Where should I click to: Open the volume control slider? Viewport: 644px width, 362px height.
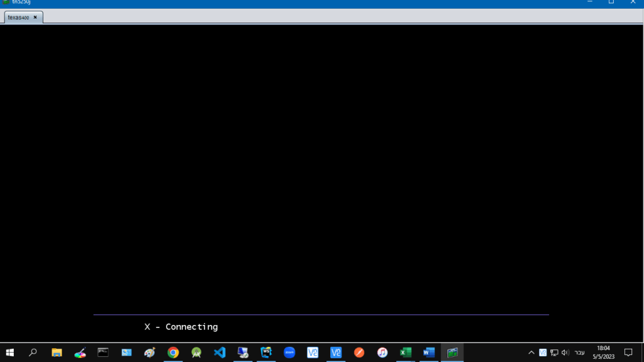pyautogui.click(x=565, y=352)
